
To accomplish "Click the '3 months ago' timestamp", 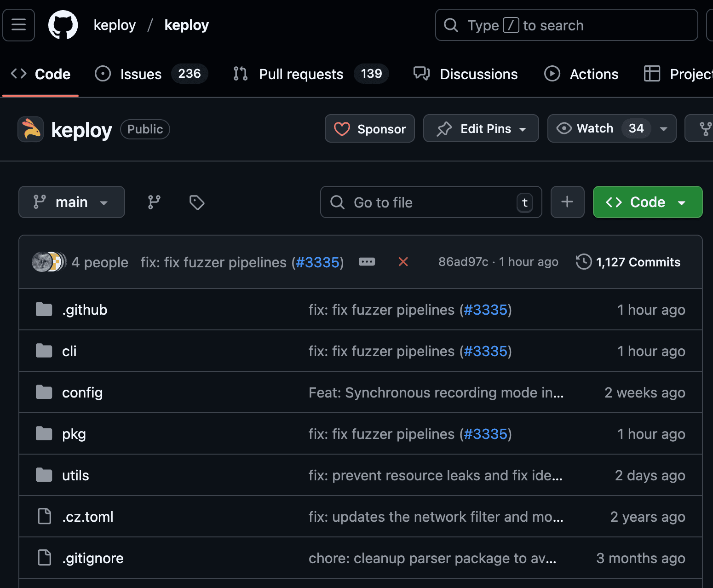I will (x=641, y=558).
